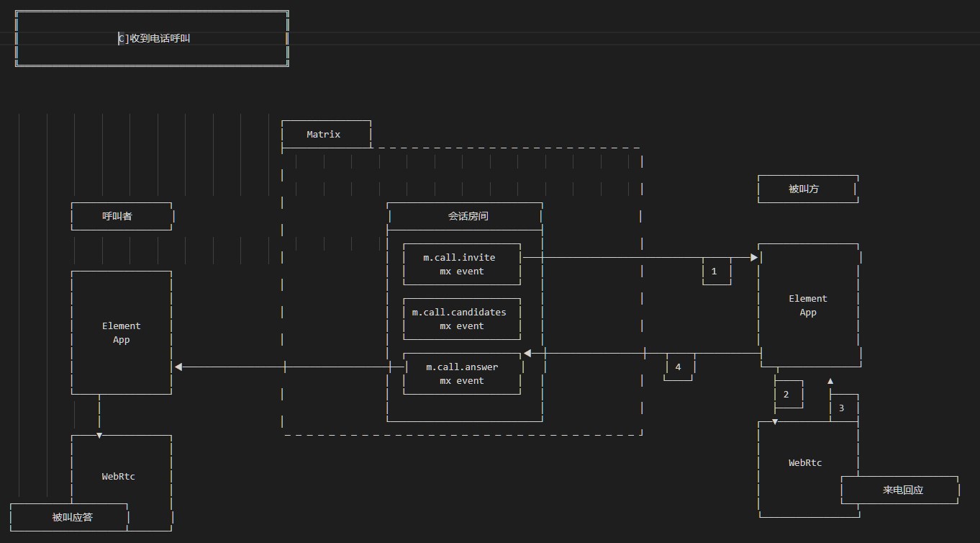Click WebRtc text under the callee's Element App
Screen dimensions: 980x543
[805, 463]
